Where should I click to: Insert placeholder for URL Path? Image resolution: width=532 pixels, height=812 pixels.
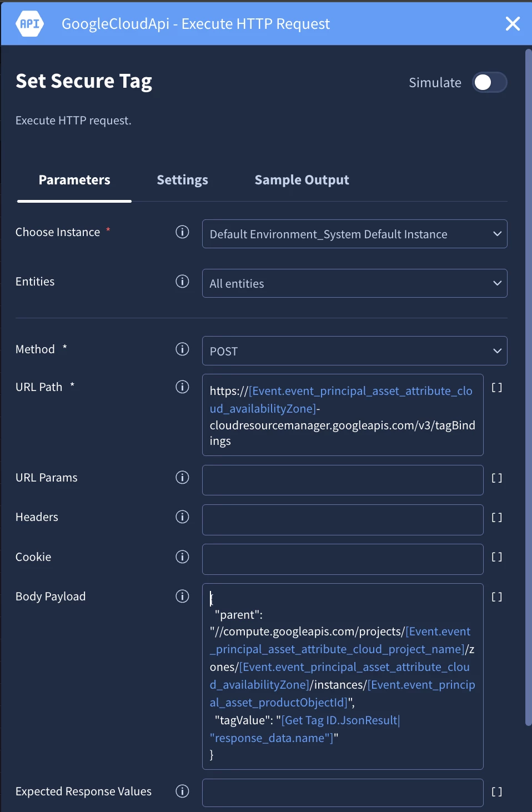[497, 388]
